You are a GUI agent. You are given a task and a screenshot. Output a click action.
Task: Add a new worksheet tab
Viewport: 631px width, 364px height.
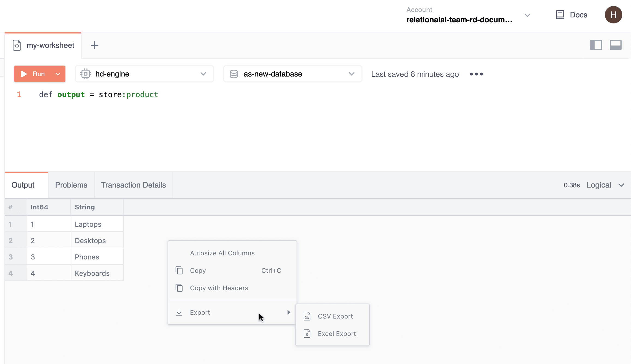tap(94, 45)
